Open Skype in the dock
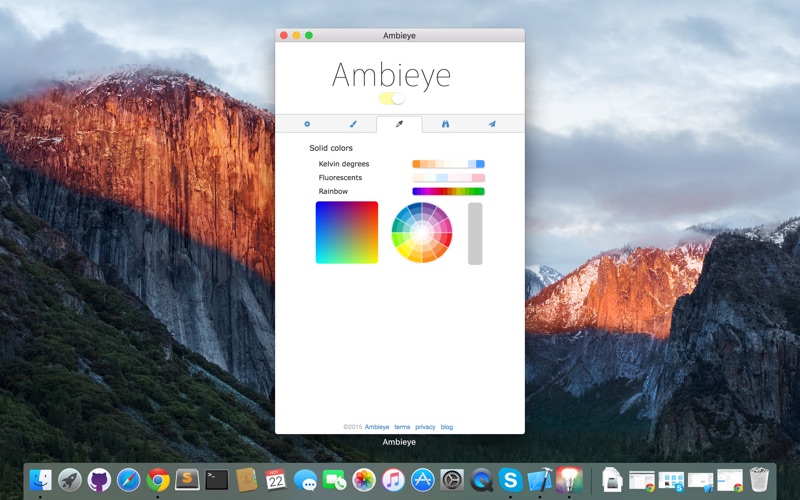Image resolution: width=800 pixels, height=500 pixels. click(x=511, y=480)
